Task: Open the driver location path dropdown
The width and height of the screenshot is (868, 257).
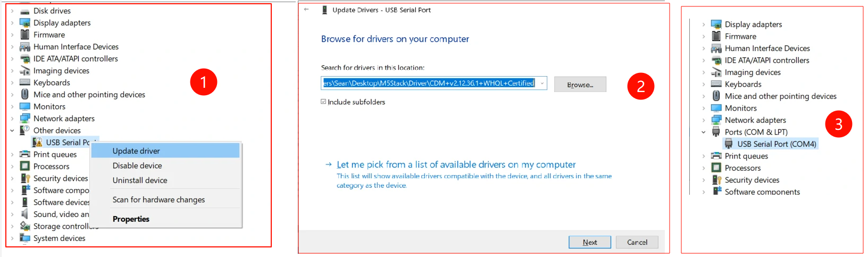Action: click(x=542, y=83)
